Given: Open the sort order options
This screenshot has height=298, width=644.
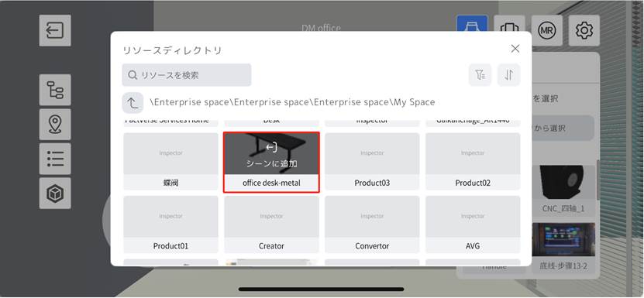Looking at the screenshot, I should point(509,75).
